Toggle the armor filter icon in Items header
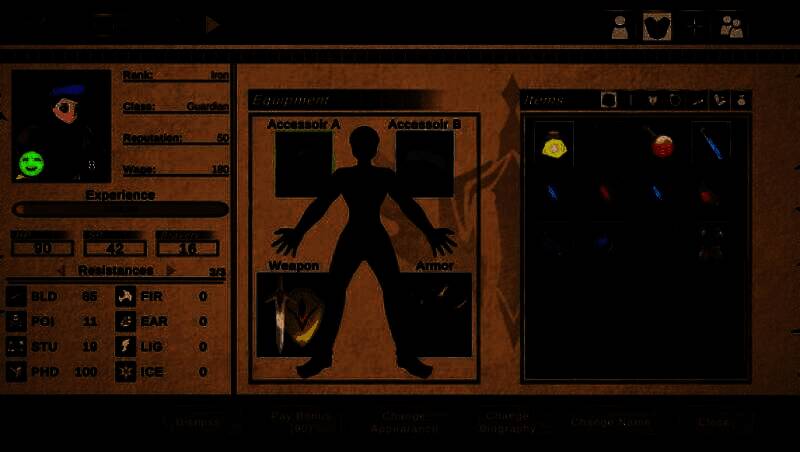 [652, 100]
